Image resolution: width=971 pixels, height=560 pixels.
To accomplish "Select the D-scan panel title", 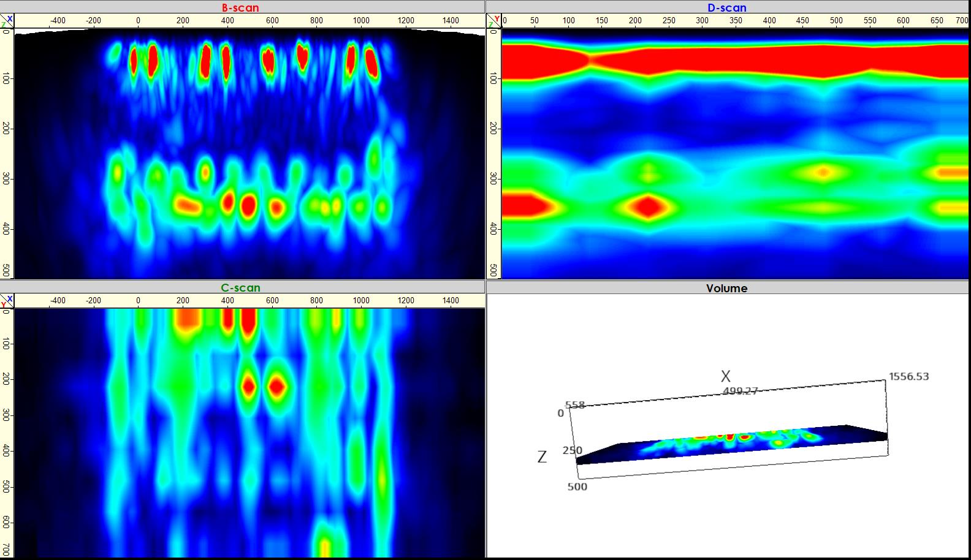I will [x=727, y=8].
